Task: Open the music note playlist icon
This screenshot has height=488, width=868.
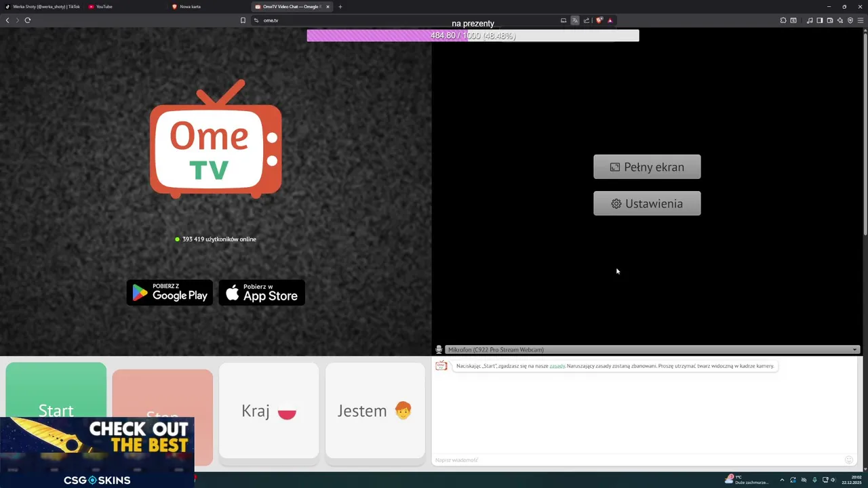Action: coord(810,20)
